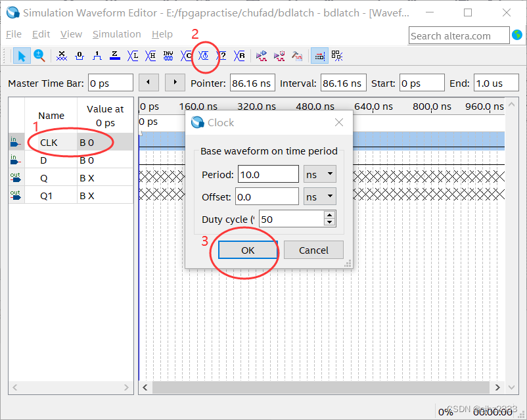Set High Impedance (Z) value
527x420 pixels.
(x=115, y=56)
